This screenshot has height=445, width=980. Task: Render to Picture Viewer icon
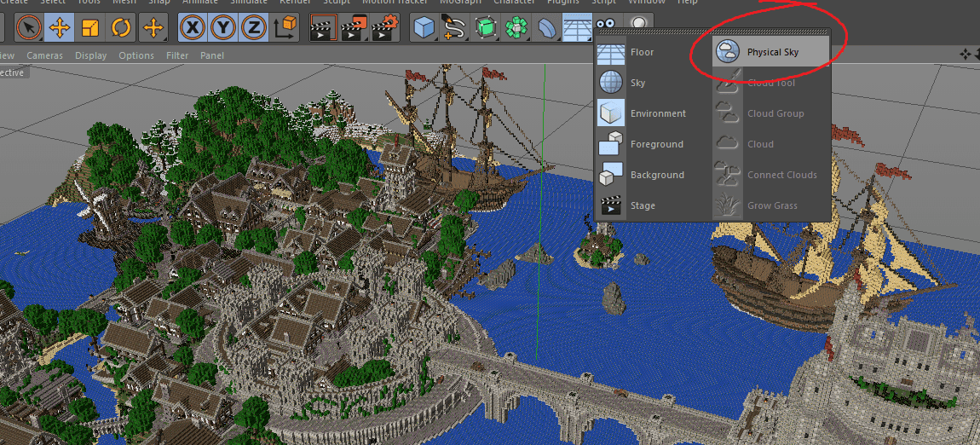[354, 27]
